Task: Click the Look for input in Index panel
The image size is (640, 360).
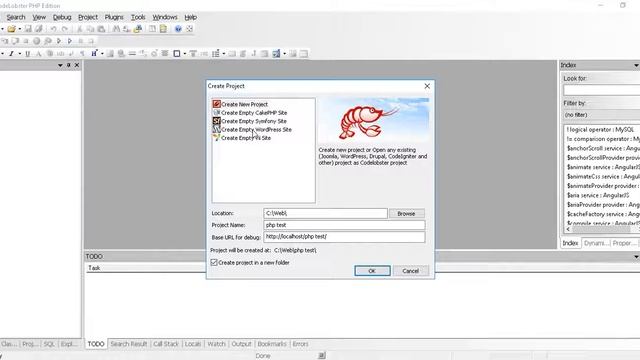Action: coord(601,90)
